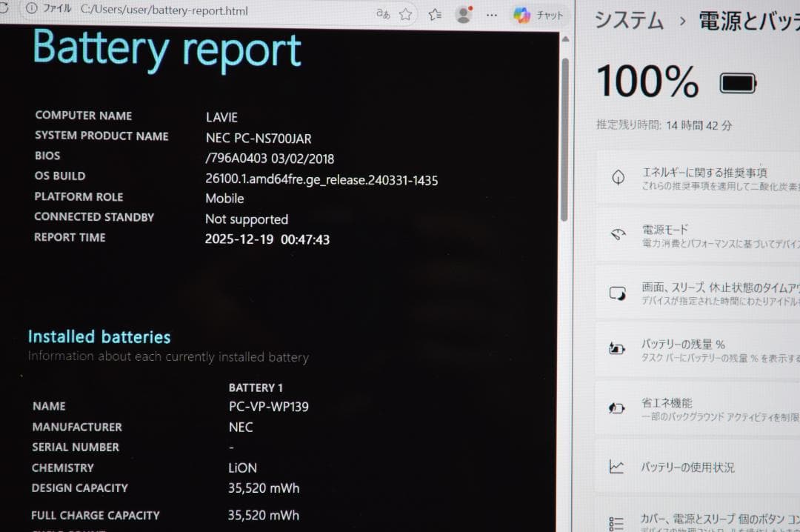Open the browser profile avatar
This screenshot has width=800, height=532.
pyautogui.click(x=464, y=14)
